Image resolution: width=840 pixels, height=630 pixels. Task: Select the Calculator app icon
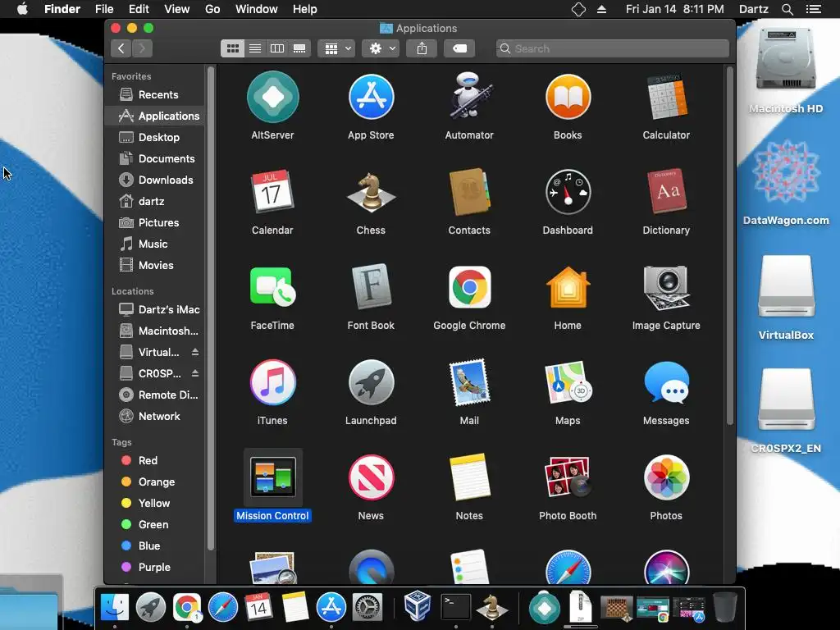click(666, 97)
